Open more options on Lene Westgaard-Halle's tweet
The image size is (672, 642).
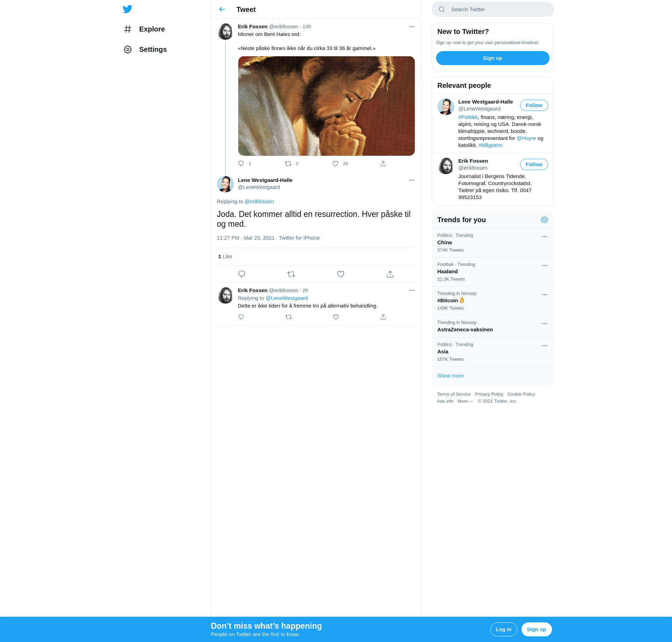[412, 180]
